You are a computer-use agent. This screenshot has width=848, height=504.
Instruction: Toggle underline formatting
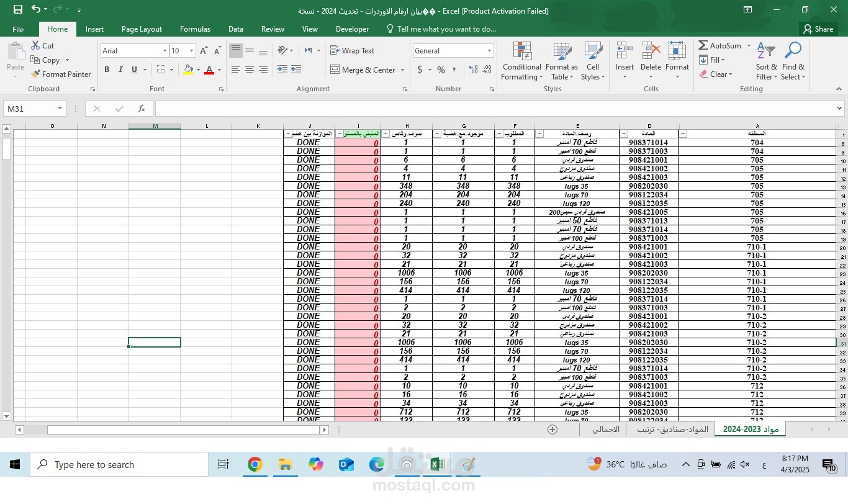tap(134, 70)
